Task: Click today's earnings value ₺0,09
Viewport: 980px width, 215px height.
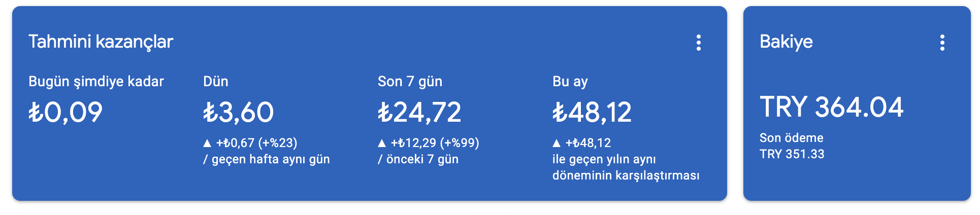Action: pos(66,112)
